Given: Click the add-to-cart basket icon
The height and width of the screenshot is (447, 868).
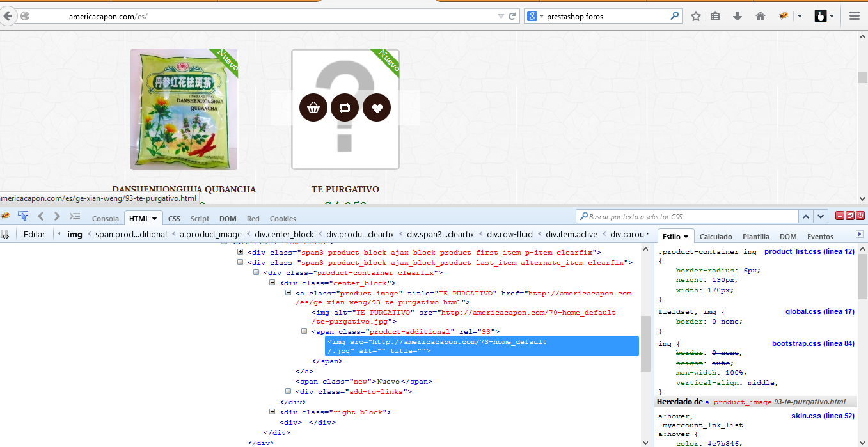Looking at the screenshot, I should [x=313, y=107].
